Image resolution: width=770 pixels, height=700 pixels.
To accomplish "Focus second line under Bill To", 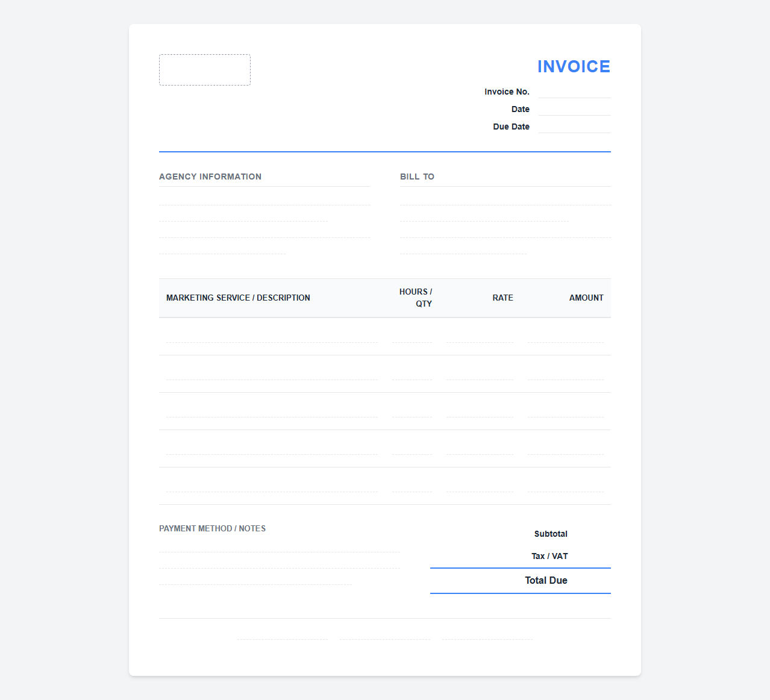I will tap(484, 214).
